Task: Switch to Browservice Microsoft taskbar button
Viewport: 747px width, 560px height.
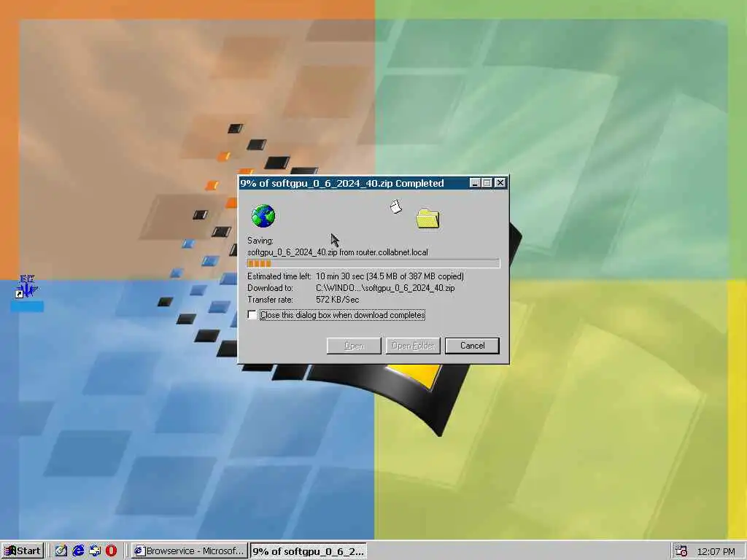Action: [189, 551]
